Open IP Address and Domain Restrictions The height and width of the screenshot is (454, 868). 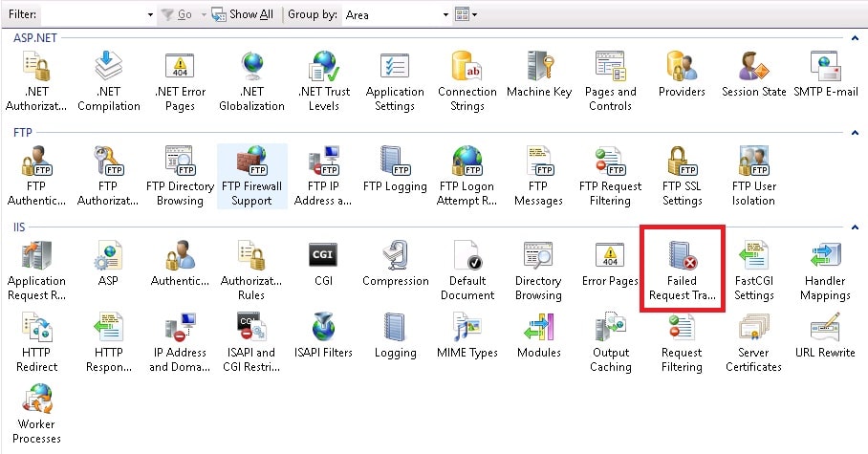click(180, 342)
